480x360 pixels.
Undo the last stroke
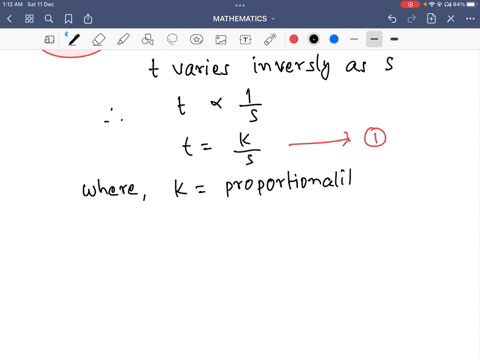(392, 19)
